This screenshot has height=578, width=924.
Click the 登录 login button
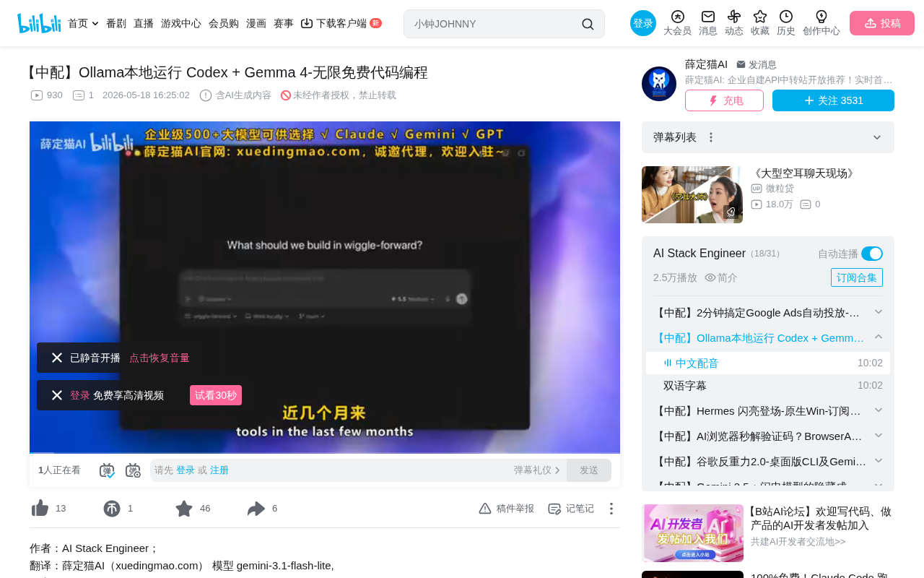[643, 23]
